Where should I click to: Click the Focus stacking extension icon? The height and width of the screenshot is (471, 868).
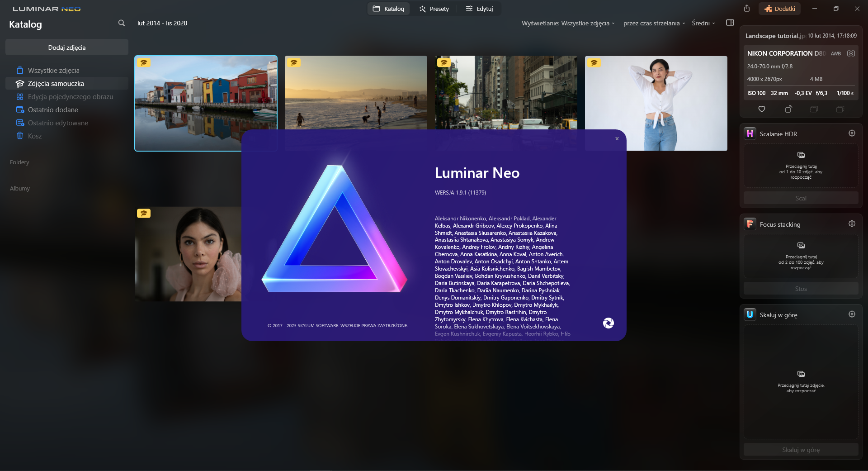coord(750,224)
